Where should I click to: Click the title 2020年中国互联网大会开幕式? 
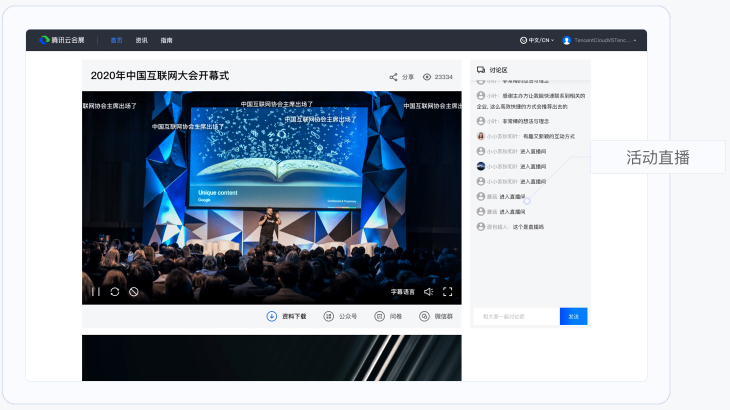click(160, 75)
